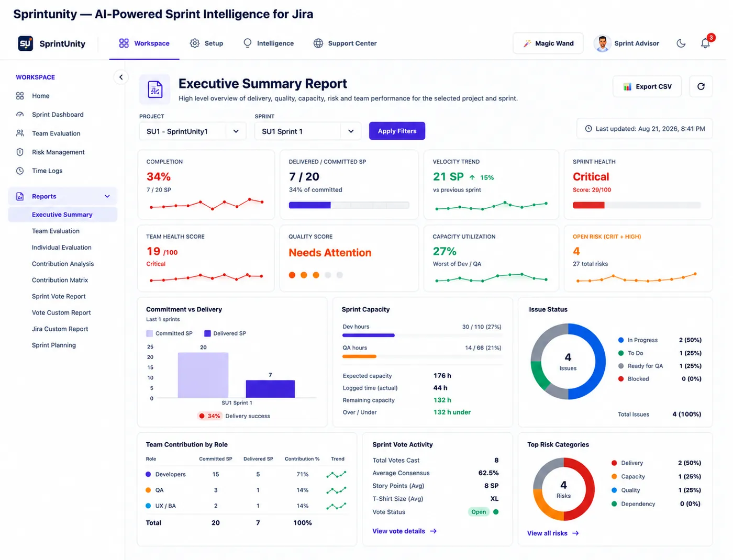
Task: Click the Velocity Trend 15% up arrow
Action: 472,177
